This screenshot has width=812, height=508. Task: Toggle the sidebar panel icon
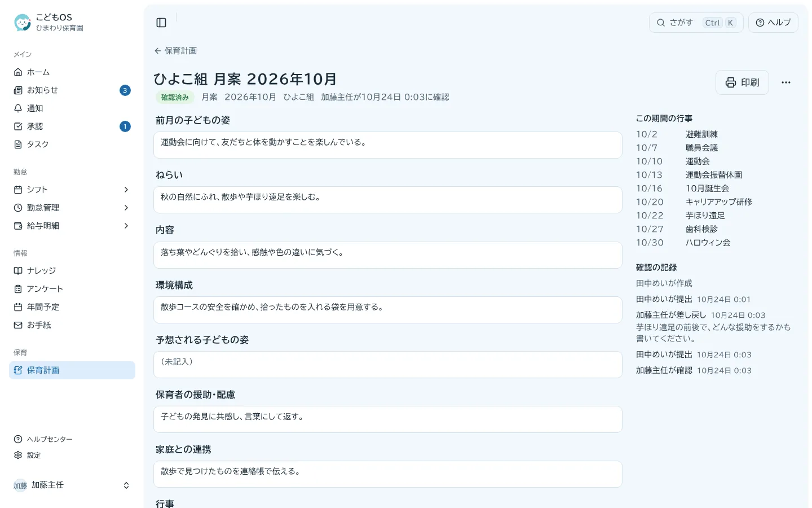(161, 23)
